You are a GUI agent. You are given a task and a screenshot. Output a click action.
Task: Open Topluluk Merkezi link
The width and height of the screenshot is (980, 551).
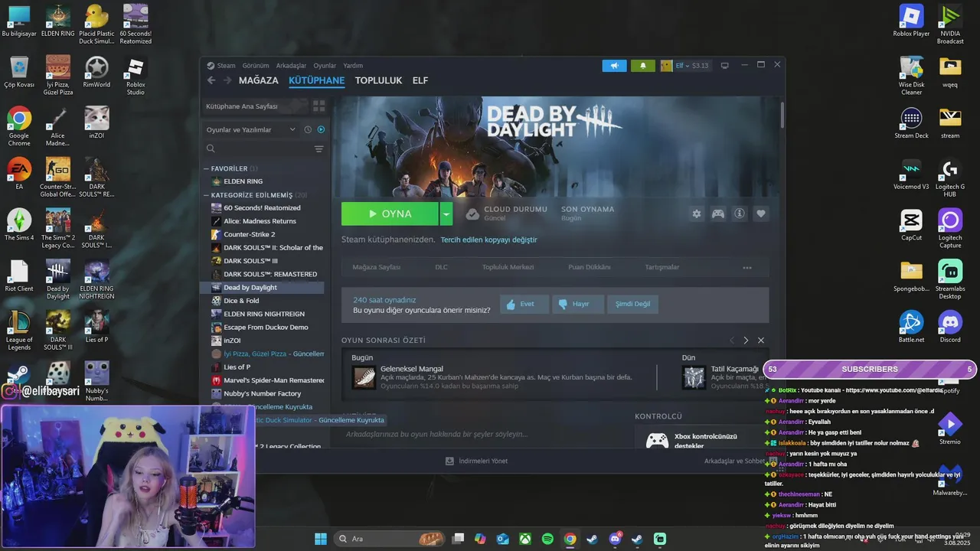point(508,267)
